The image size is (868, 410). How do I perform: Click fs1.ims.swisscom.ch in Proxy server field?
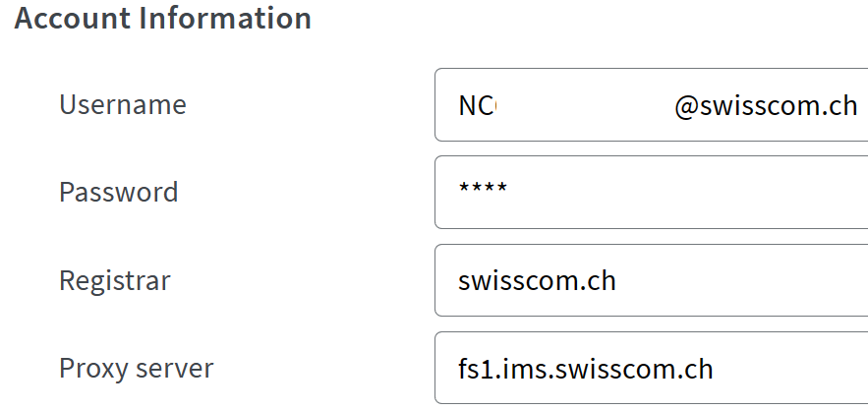pos(585,369)
